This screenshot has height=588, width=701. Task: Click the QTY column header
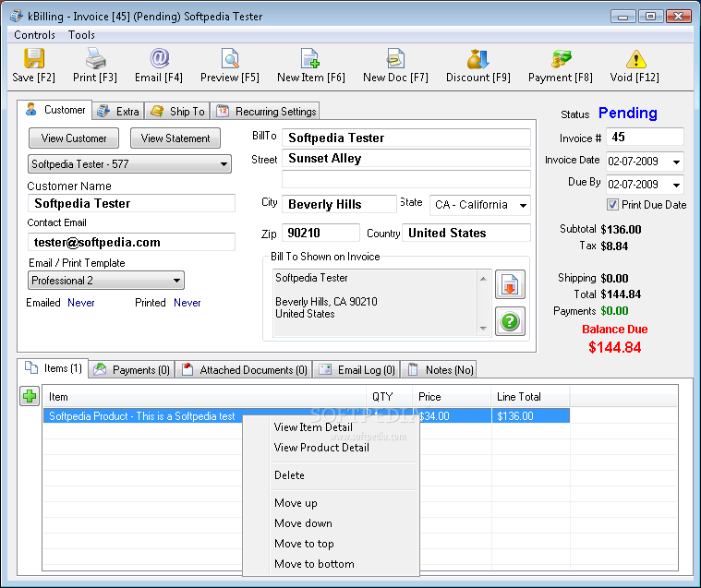[389, 397]
